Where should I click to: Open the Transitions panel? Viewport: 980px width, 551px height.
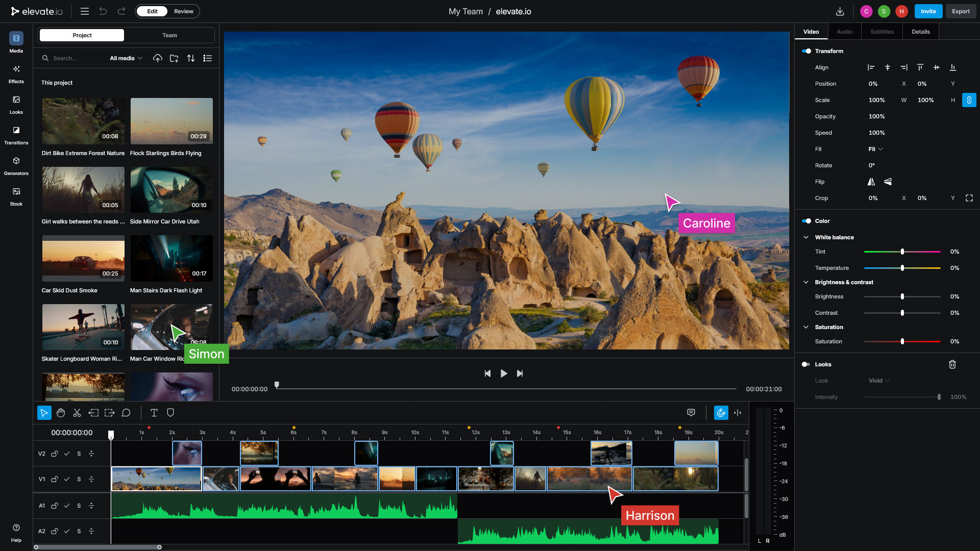16,135
